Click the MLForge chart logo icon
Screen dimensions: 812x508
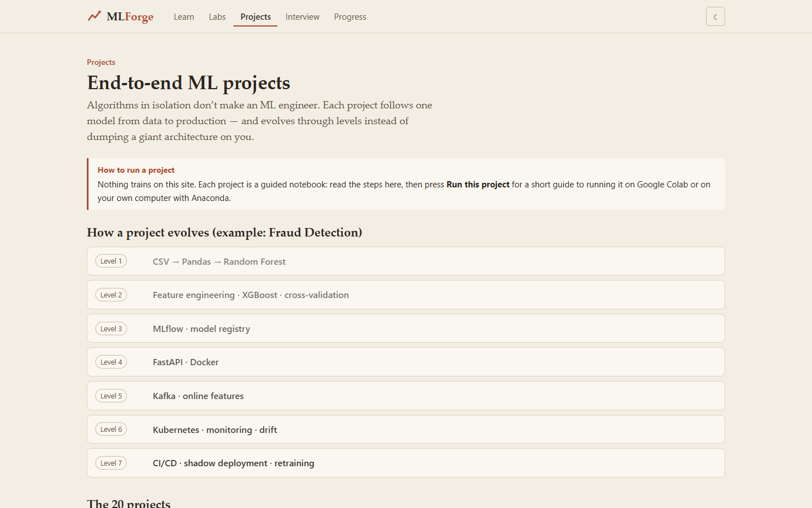tap(94, 16)
